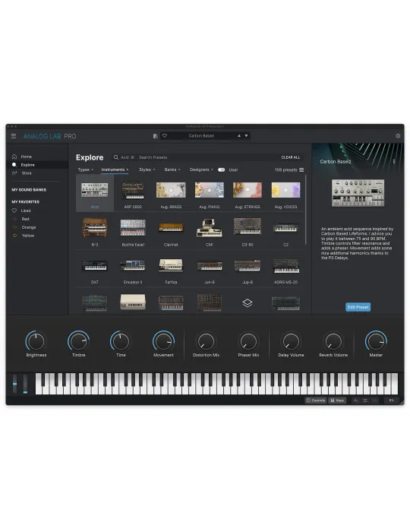Select the Jup-8 instrument

(x=248, y=269)
